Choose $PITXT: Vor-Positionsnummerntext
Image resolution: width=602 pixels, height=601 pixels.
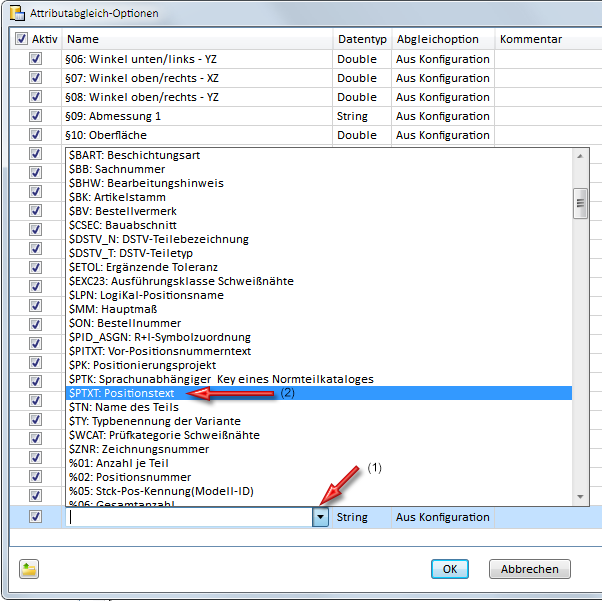click(x=319, y=351)
